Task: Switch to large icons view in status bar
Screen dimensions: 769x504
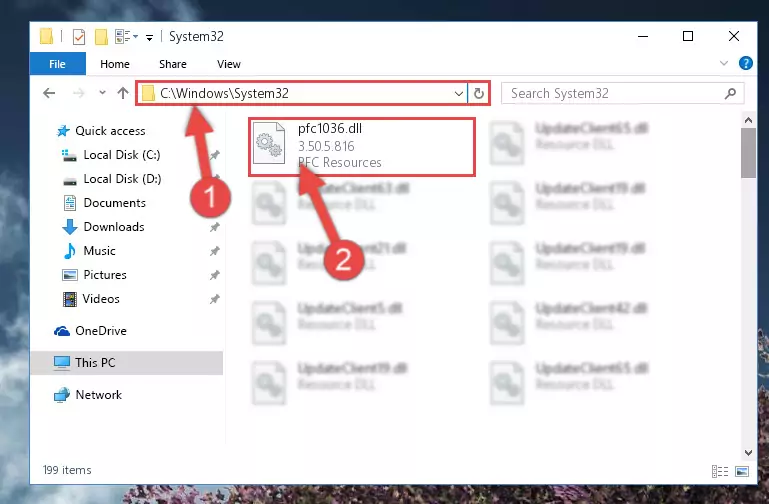Action: pos(742,472)
